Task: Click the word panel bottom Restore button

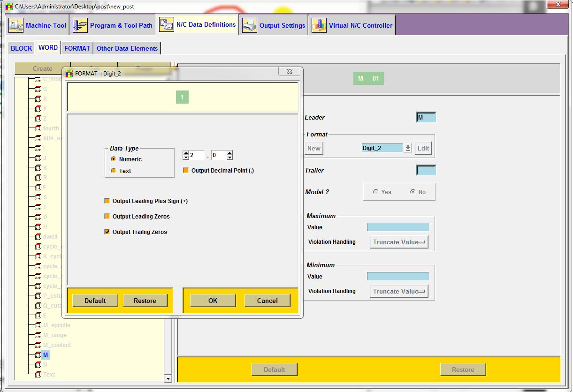Action: point(463,369)
